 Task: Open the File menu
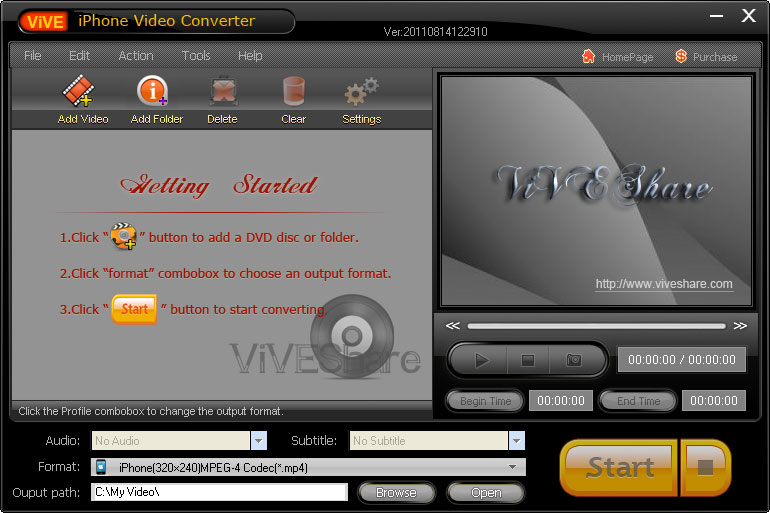tap(32, 56)
